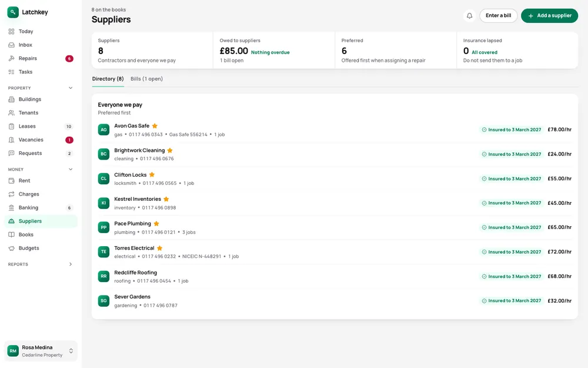Click the Enter a bill button
The height and width of the screenshot is (368, 588).
(499, 16)
